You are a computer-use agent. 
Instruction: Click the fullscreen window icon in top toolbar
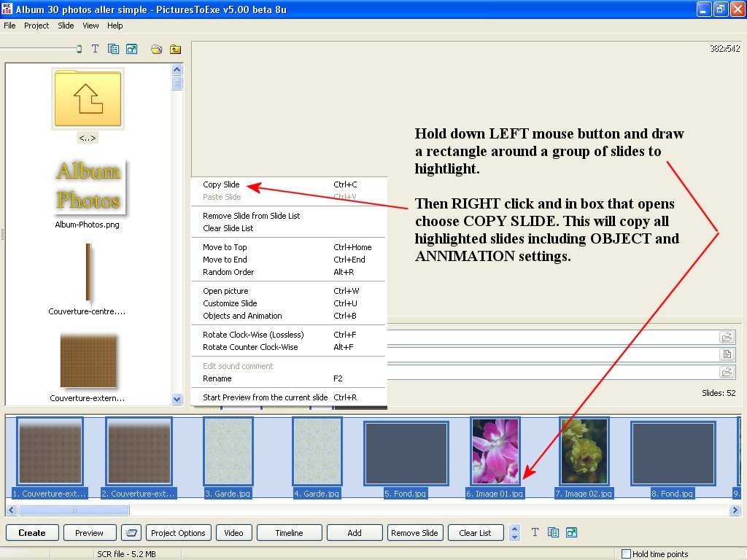point(131,49)
